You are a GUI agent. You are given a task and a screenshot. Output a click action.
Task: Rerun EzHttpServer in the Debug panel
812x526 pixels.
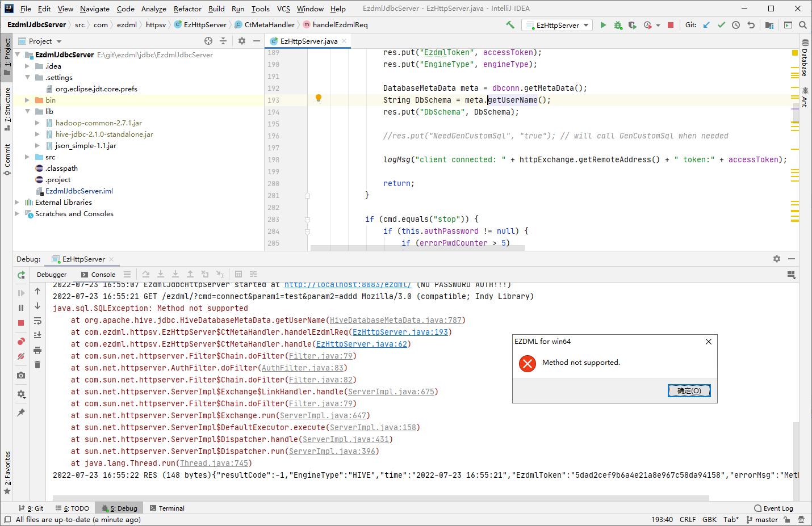[21, 275]
